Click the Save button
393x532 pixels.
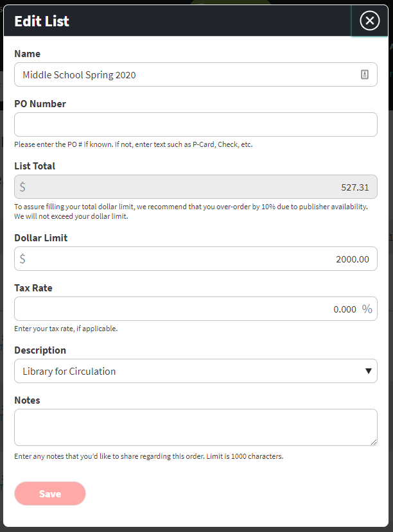pyautogui.click(x=49, y=493)
